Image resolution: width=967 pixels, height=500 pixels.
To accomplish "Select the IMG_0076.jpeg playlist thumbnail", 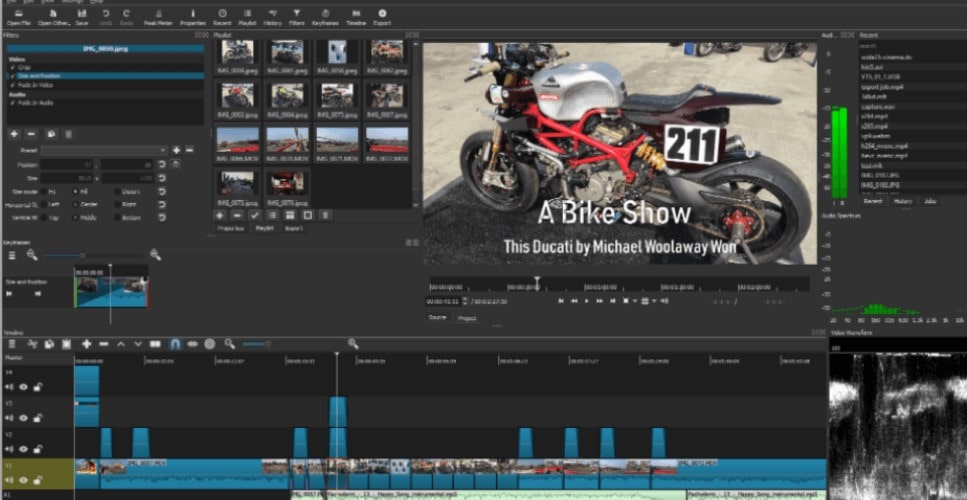I will coord(287,187).
